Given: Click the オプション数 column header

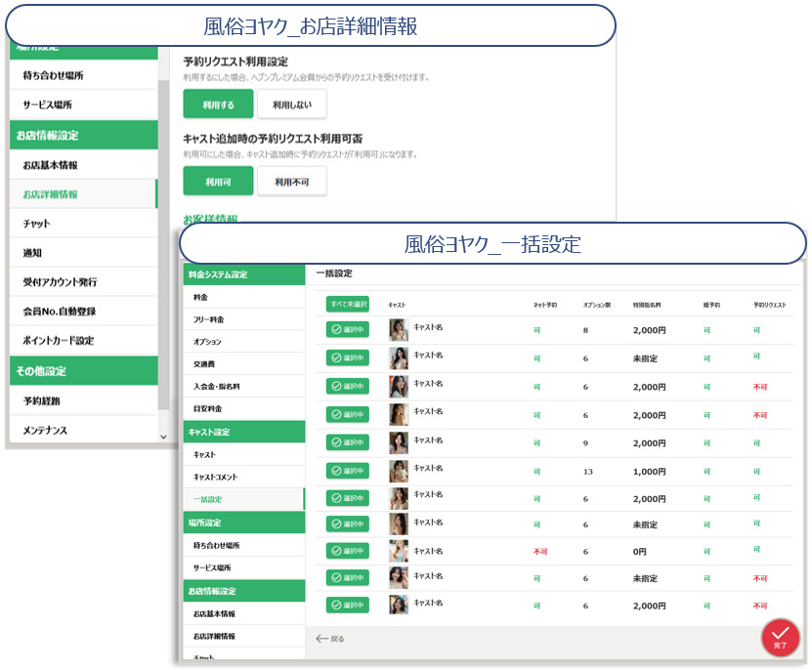Looking at the screenshot, I should (x=597, y=305).
